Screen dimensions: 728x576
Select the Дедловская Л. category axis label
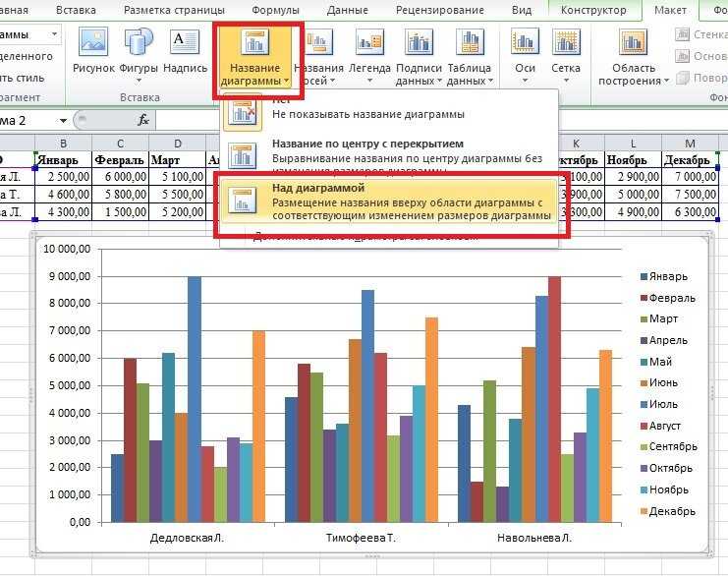[x=187, y=538]
